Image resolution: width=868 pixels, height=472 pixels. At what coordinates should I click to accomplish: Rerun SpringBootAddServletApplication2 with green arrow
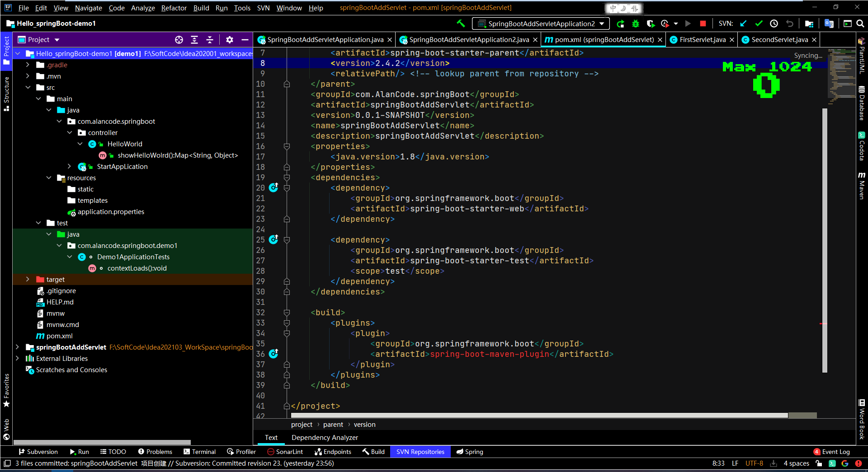tap(621, 23)
